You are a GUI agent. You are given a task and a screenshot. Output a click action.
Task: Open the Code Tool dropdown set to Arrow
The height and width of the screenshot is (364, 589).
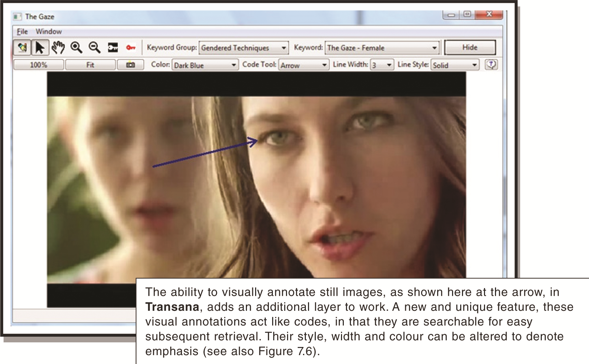(303, 65)
